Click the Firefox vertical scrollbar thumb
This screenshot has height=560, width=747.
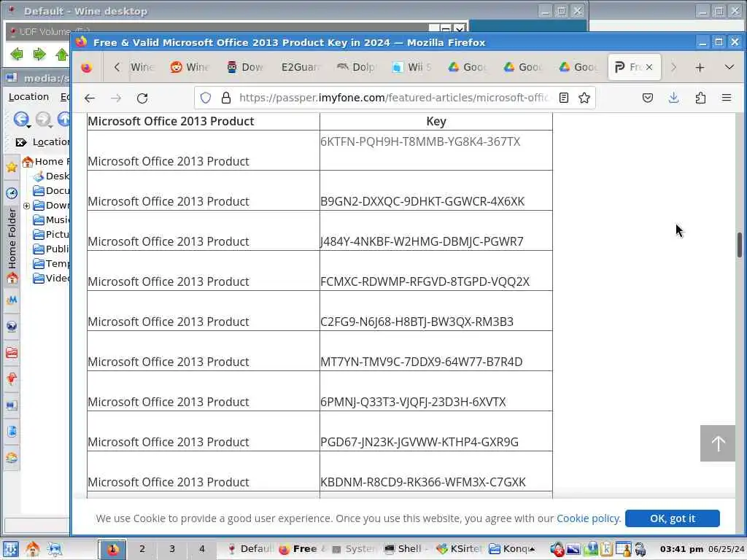tap(740, 245)
